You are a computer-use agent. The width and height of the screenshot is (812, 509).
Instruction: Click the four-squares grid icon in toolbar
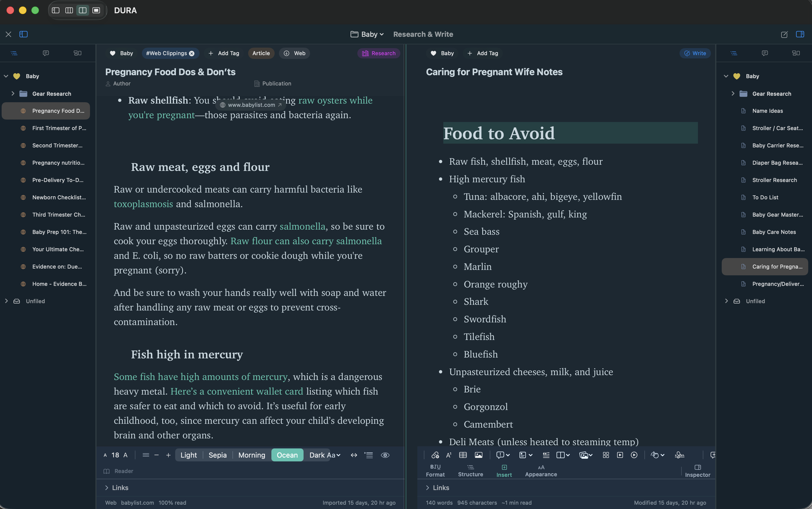pos(606,455)
